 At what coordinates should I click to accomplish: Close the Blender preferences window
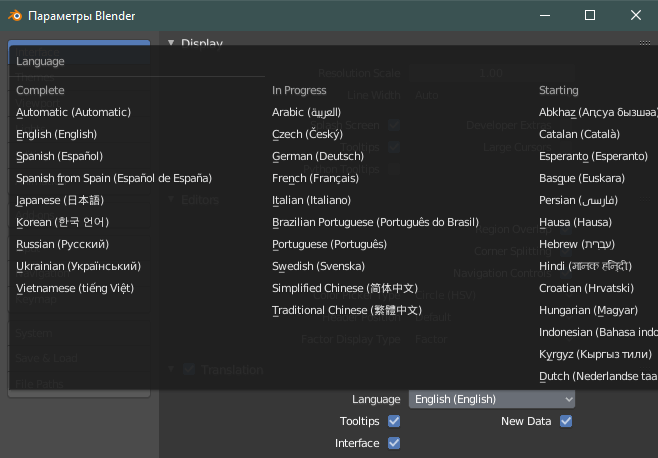635,16
